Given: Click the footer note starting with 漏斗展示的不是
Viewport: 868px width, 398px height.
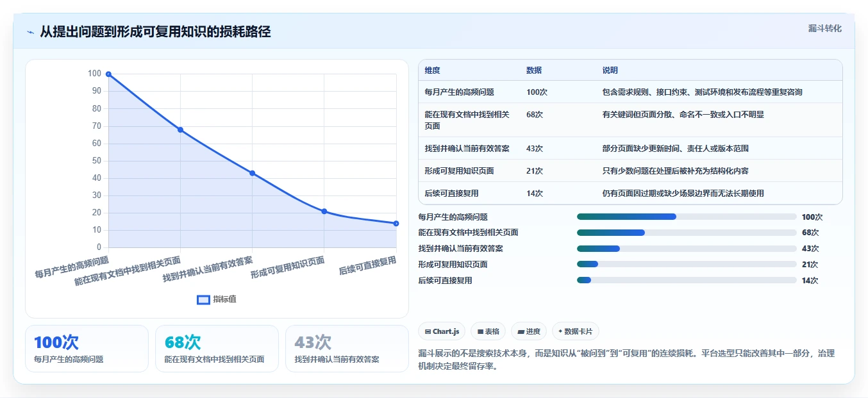Looking at the screenshot, I should point(626,360).
